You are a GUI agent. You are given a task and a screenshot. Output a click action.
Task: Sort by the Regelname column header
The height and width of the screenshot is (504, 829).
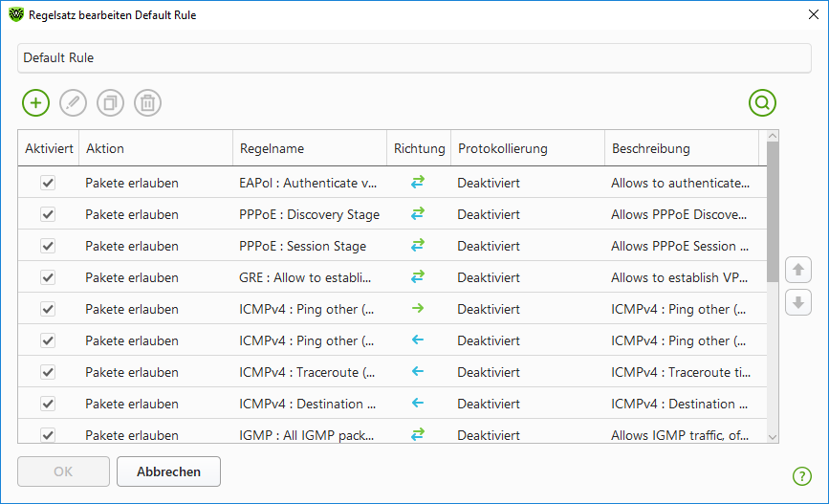[309, 149]
